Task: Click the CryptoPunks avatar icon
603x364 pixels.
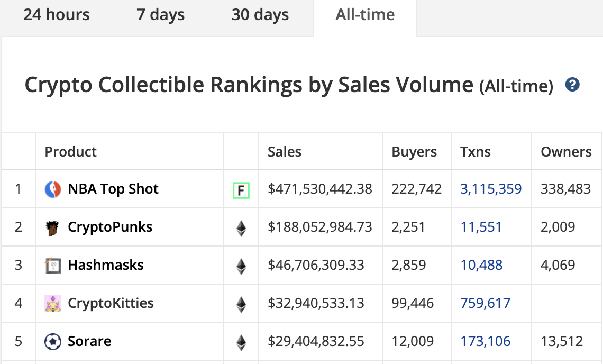Action: tap(53, 228)
